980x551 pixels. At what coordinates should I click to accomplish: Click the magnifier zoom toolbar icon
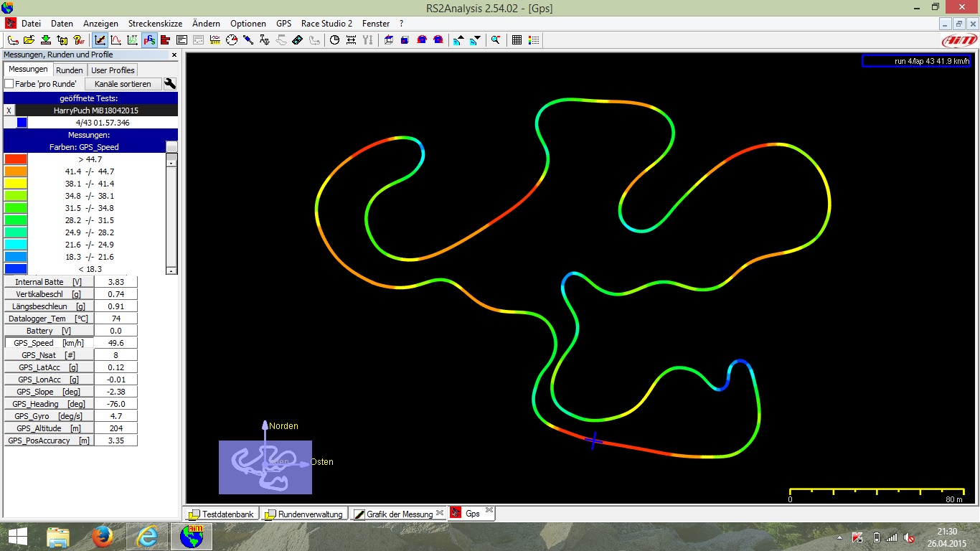pos(496,40)
